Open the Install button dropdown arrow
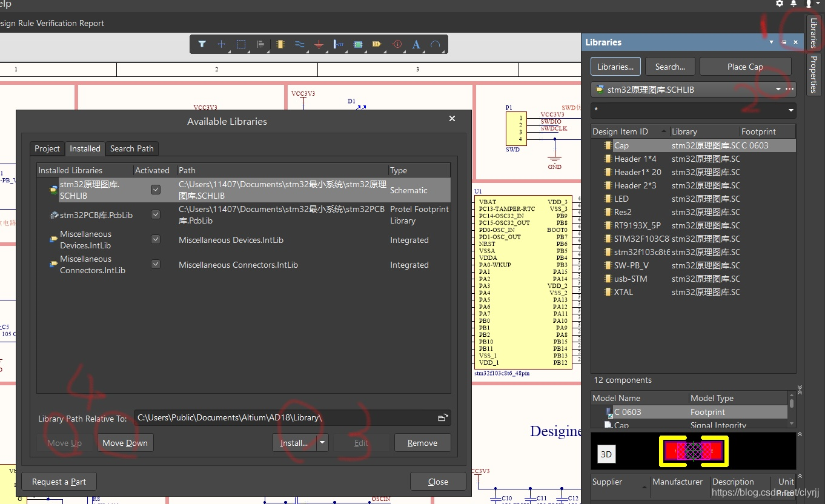This screenshot has height=504, width=825. [322, 443]
